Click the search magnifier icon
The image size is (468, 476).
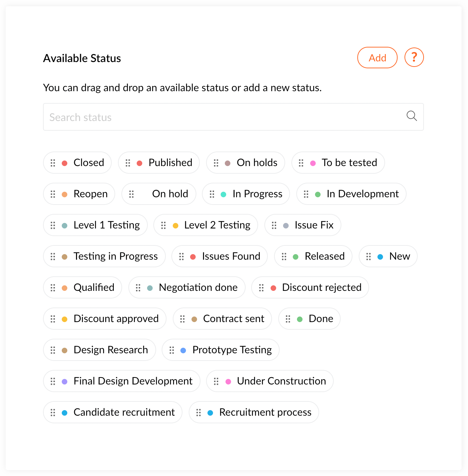tap(411, 116)
